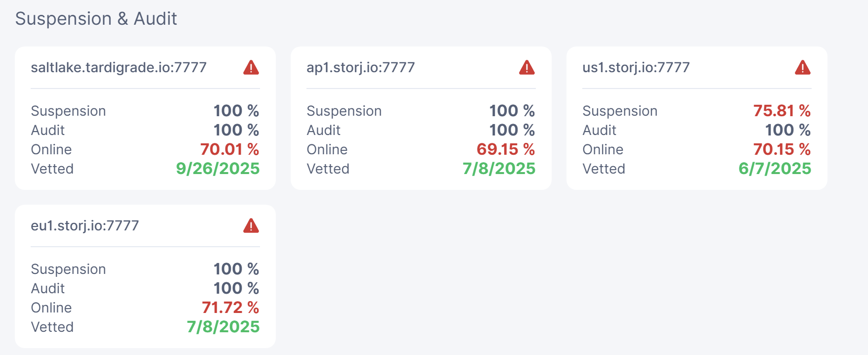
Task: Click us1 vetted date 6/7/2025
Action: coord(775,169)
